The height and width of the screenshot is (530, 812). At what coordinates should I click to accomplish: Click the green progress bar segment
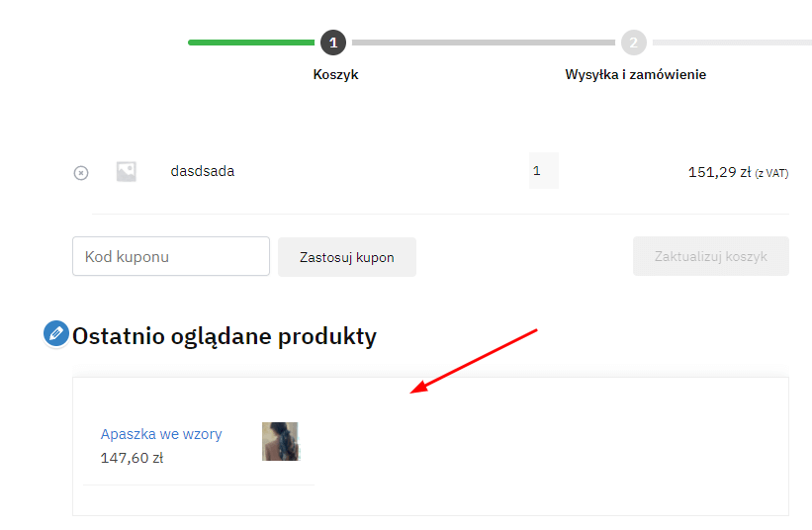pyautogui.click(x=251, y=43)
